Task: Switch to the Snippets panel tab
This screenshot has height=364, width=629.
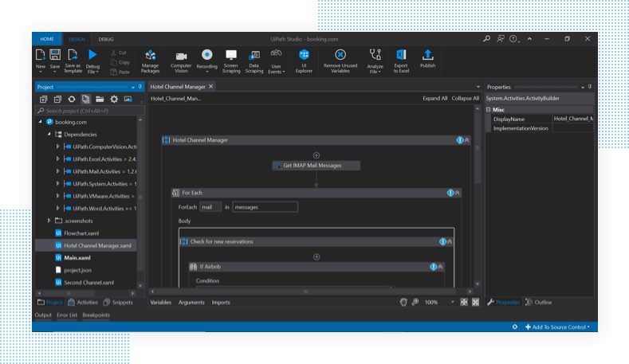Action: [x=118, y=302]
